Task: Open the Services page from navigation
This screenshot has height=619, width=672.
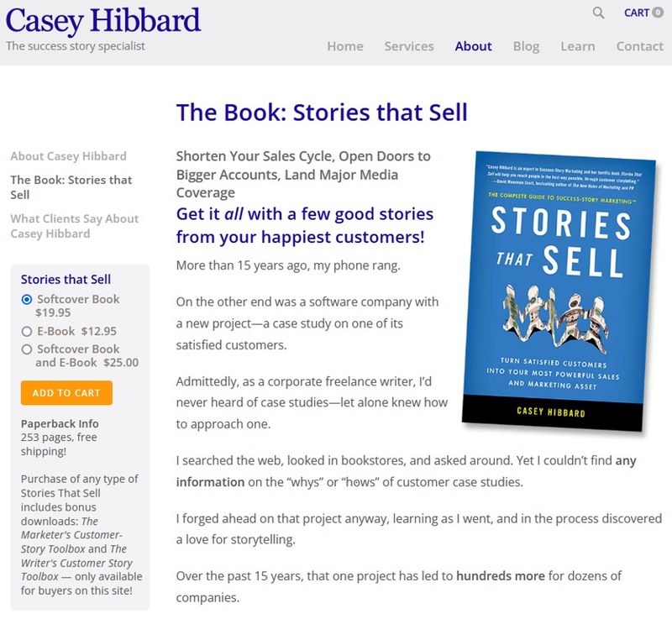Action: 409,46
